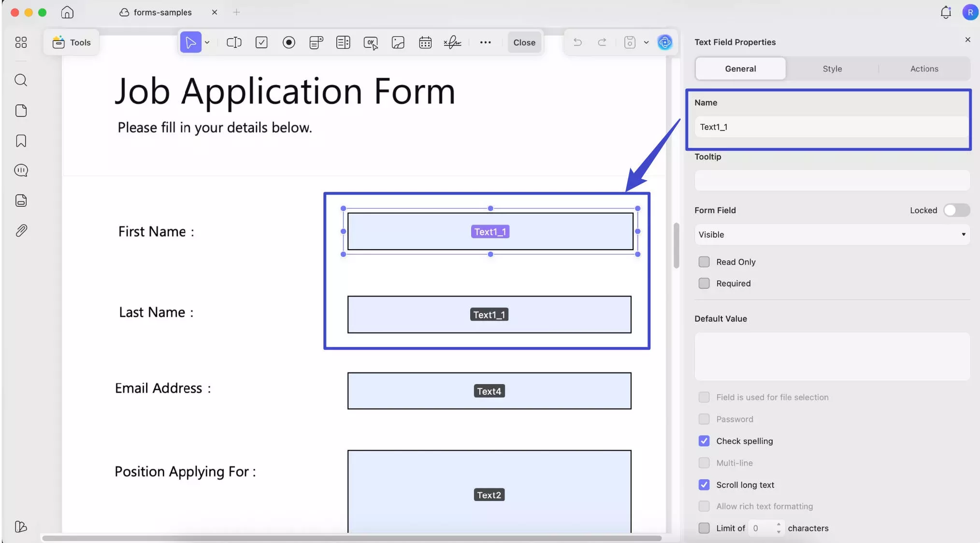Image resolution: width=980 pixels, height=543 pixels.
Task: Select the Last Name Text1_1 field
Action: tap(489, 314)
